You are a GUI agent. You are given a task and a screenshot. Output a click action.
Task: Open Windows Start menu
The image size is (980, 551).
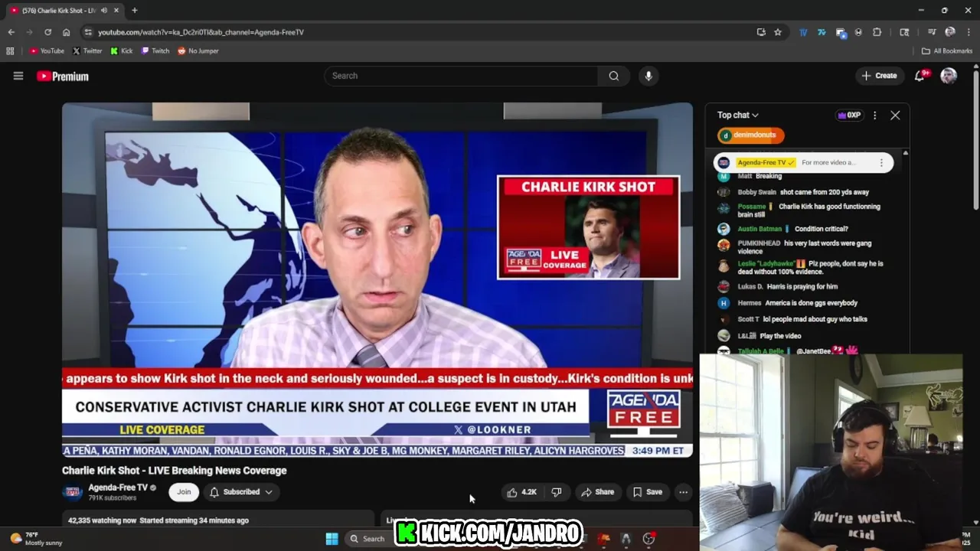click(x=332, y=539)
